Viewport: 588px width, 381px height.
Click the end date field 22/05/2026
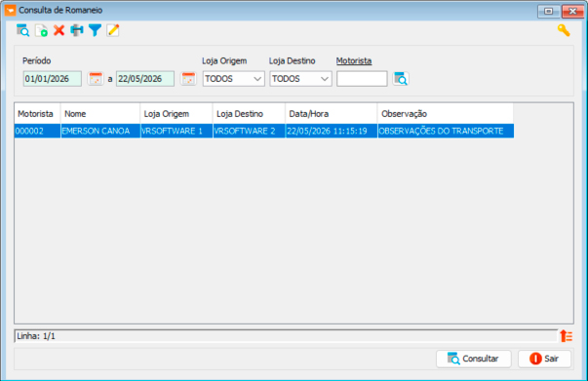(145, 79)
